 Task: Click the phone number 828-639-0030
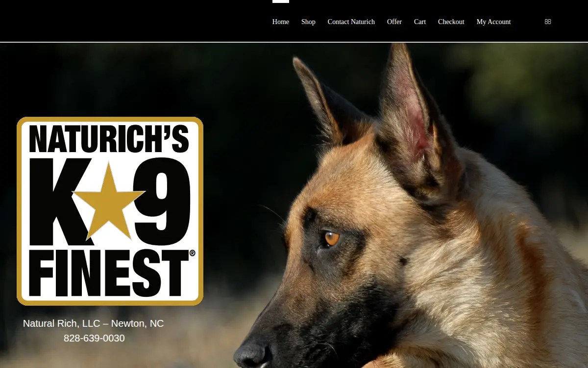[x=94, y=338]
